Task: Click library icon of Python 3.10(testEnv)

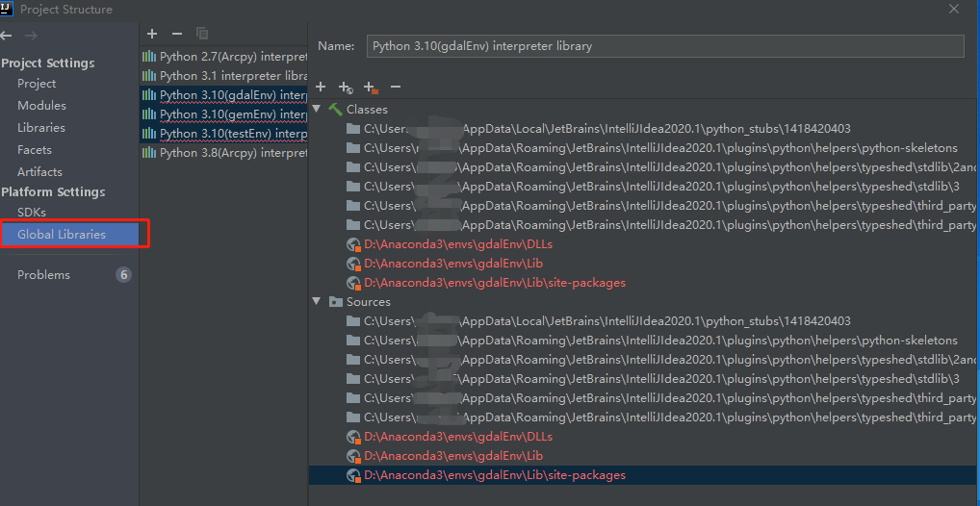Action: pos(149,134)
